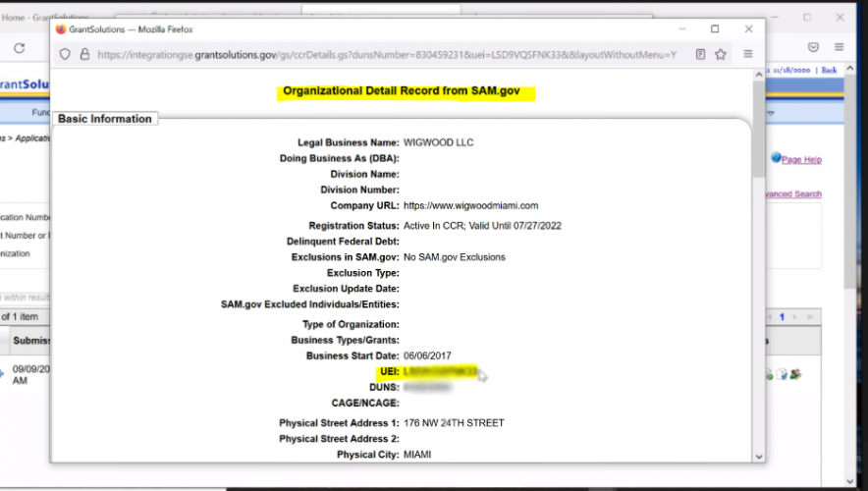Click the padlock site security icon
The height and width of the screenshot is (491, 868).
pyautogui.click(x=84, y=55)
